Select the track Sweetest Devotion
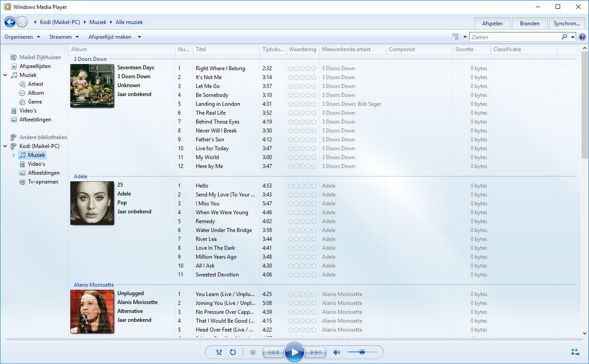The width and height of the screenshot is (589, 364). 217,275
